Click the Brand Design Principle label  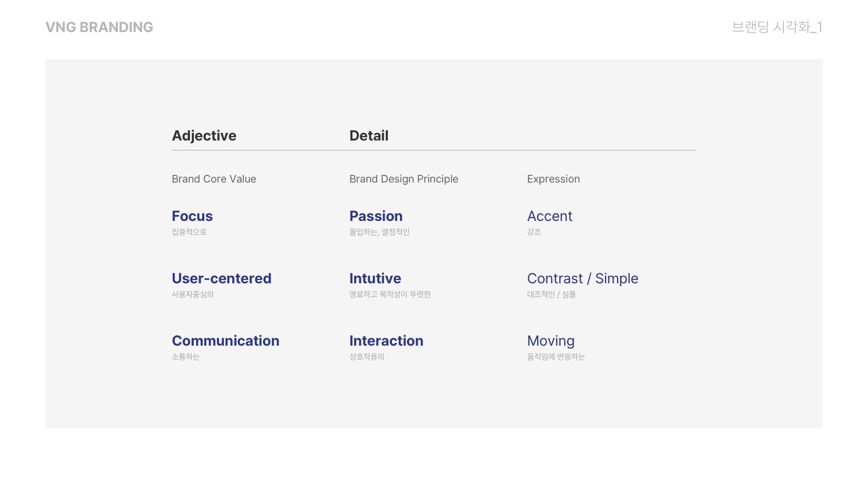coord(403,179)
